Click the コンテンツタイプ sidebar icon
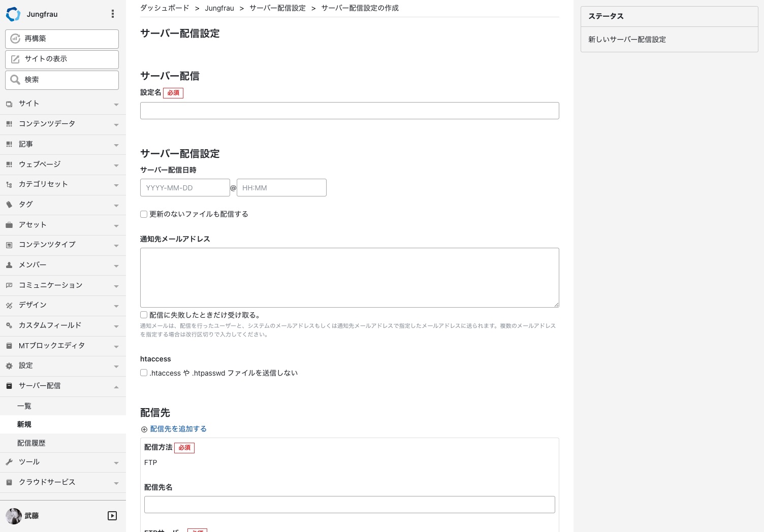This screenshot has height=532, width=764. pos(9,245)
